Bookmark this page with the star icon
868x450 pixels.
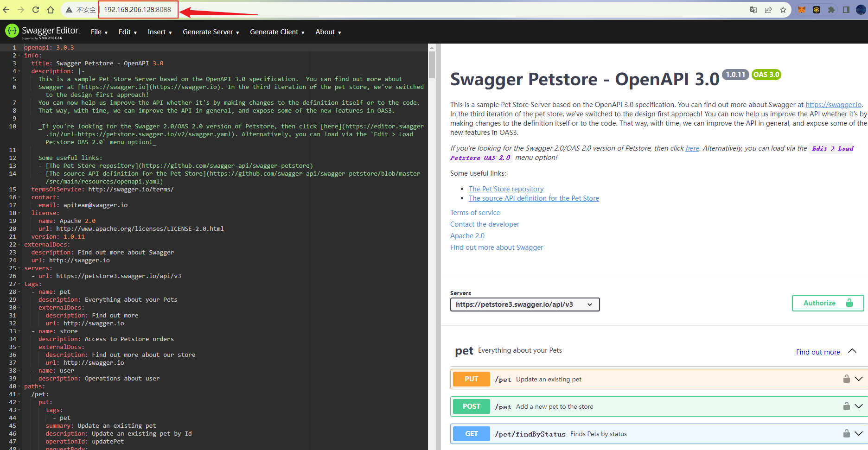click(x=783, y=10)
